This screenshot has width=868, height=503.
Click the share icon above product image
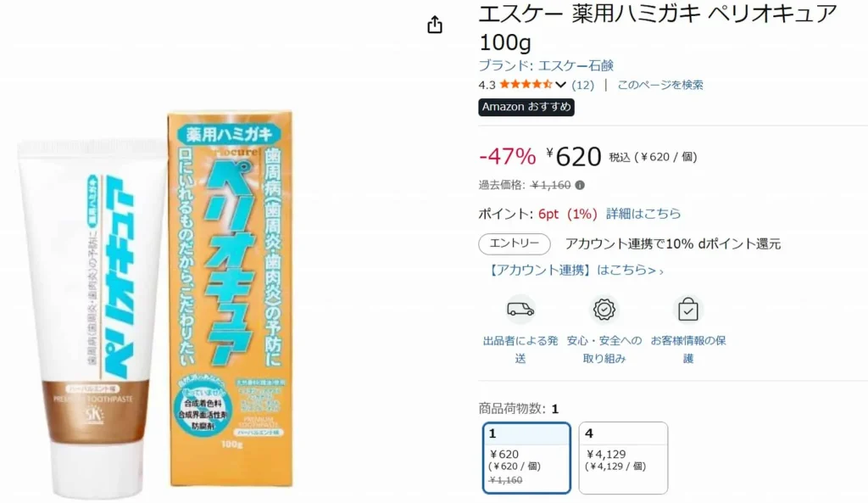tap(435, 25)
